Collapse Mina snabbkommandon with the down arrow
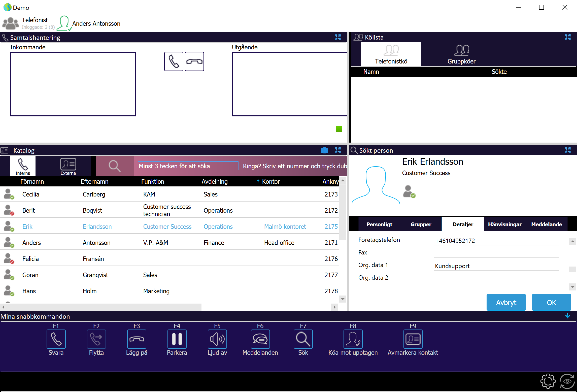The image size is (577, 392). 568,316
